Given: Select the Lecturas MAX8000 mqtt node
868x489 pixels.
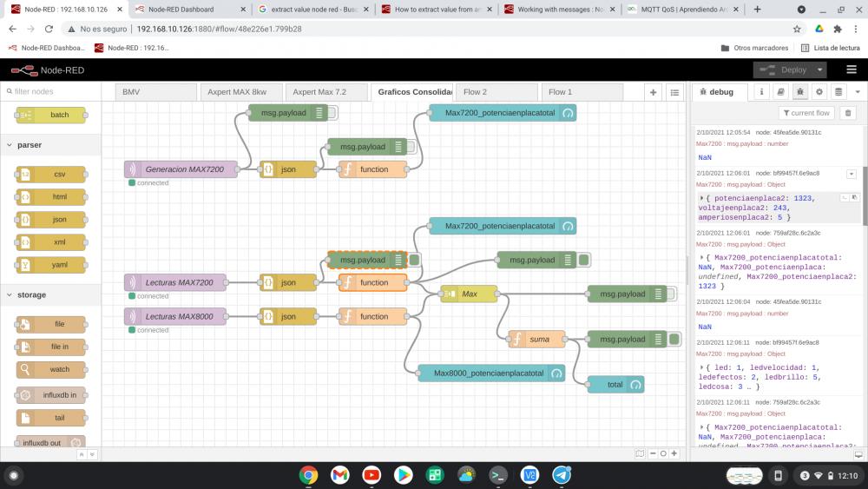Looking at the screenshot, I should coord(175,317).
